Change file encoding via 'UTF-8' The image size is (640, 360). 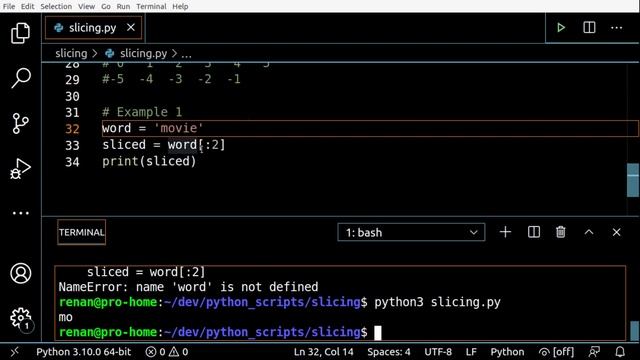click(x=438, y=352)
